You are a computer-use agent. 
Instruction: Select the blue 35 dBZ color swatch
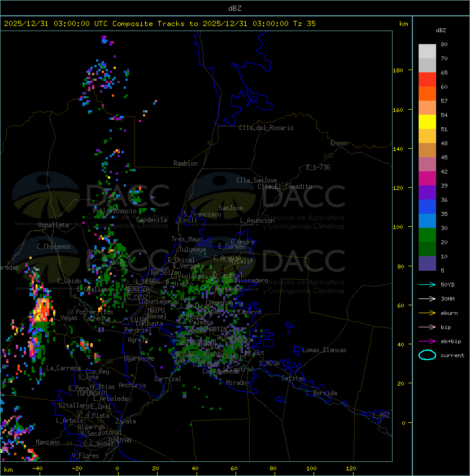pyautogui.click(x=427, y=207)
